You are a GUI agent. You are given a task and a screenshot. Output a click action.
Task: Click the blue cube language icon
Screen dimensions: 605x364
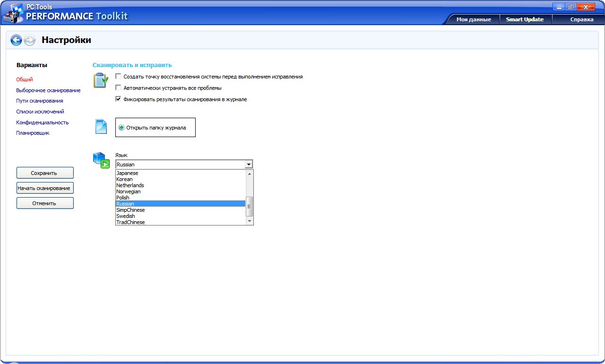[x=101, y=160]
